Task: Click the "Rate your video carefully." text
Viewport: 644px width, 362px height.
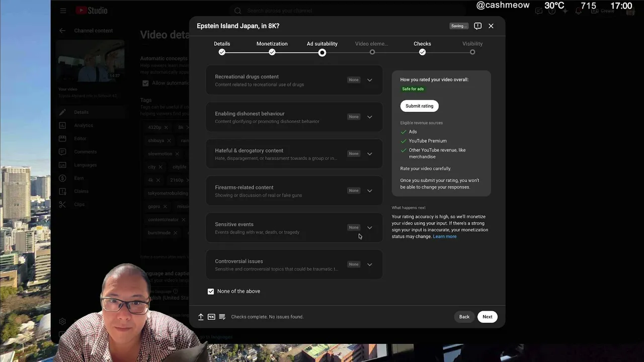Action: 426,169
